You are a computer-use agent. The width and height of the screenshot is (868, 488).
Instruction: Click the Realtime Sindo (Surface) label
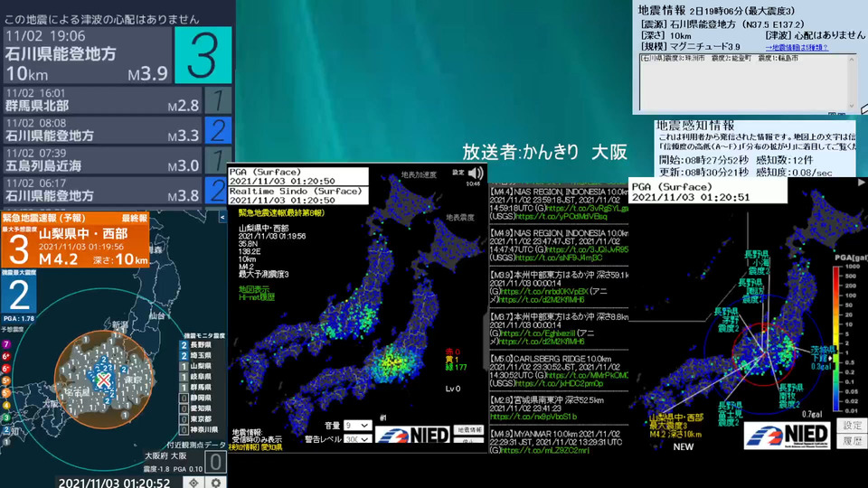coord(296,191)
